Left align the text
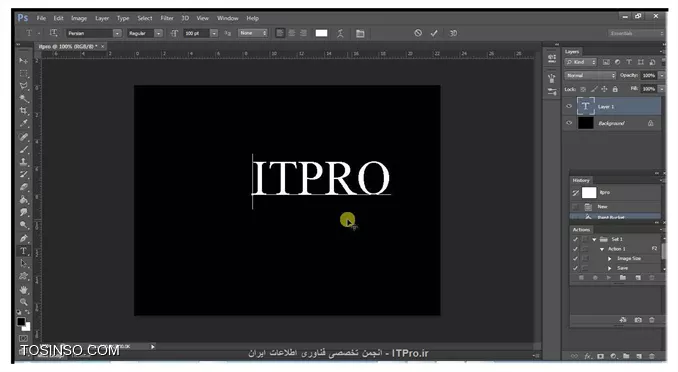Screen dimensions: 678x372 (280, 33)
